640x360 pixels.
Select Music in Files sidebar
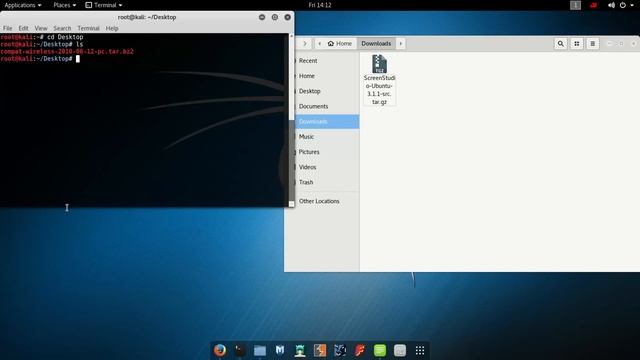[x=326, y=137]
